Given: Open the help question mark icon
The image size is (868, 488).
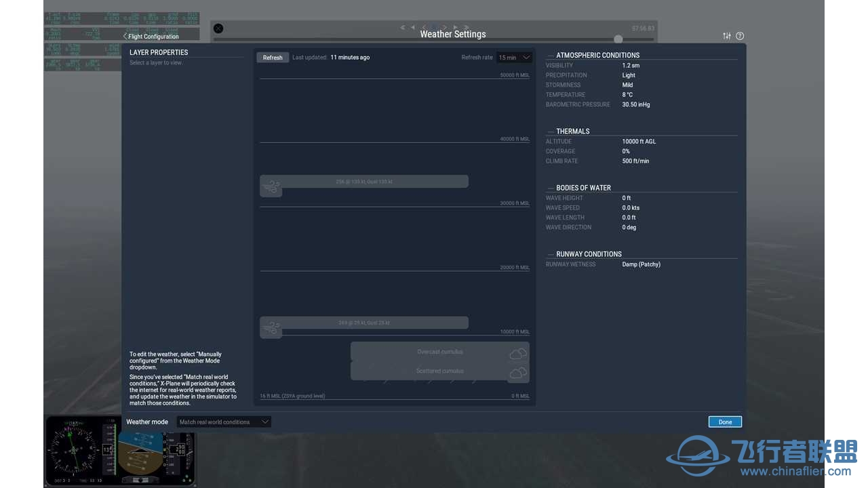Looking at the screenshot, I should tap(740, 36).
